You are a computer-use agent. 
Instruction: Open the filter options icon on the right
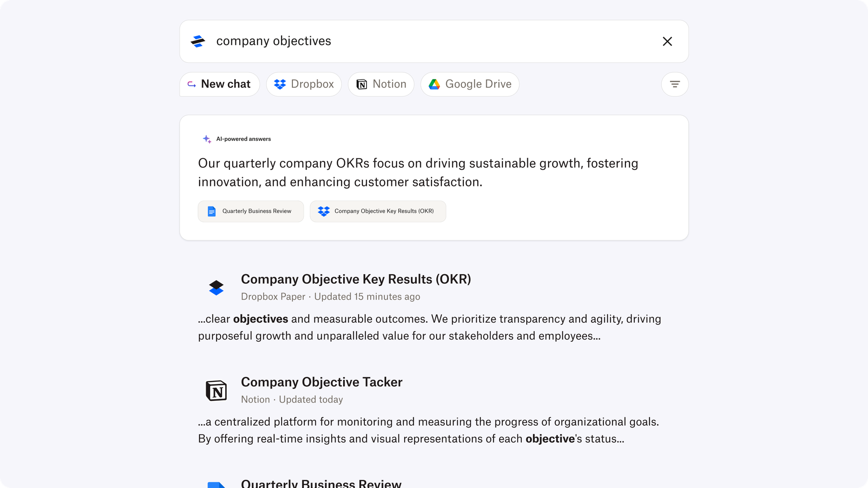tap(675, 84)
